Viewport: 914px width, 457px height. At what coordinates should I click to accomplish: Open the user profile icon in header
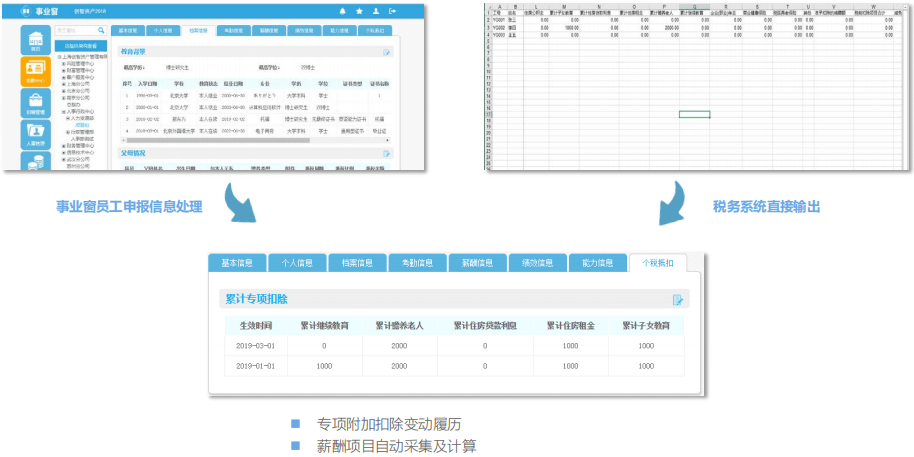[x=375, y=11]
